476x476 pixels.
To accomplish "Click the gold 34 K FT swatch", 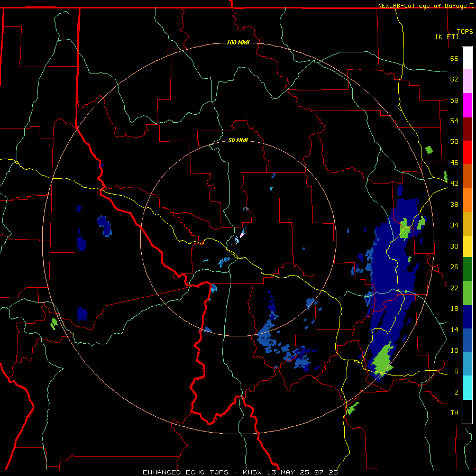I will coord(467,224).
